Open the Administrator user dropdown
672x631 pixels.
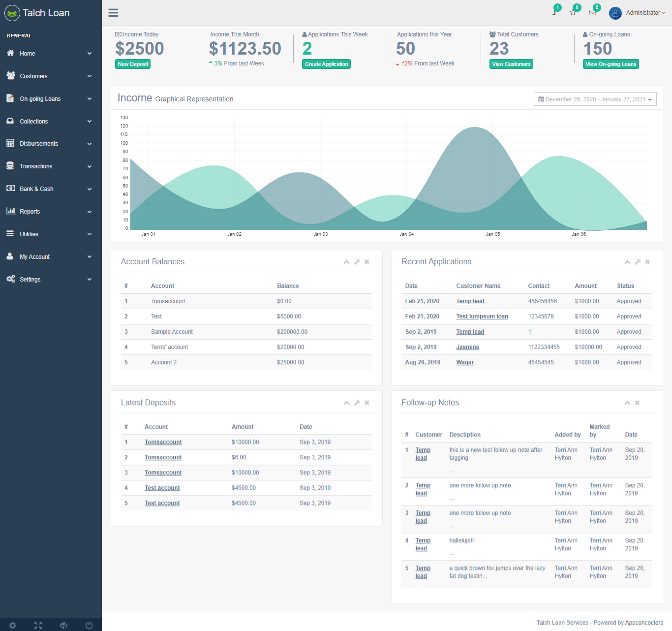click(638, 13)
